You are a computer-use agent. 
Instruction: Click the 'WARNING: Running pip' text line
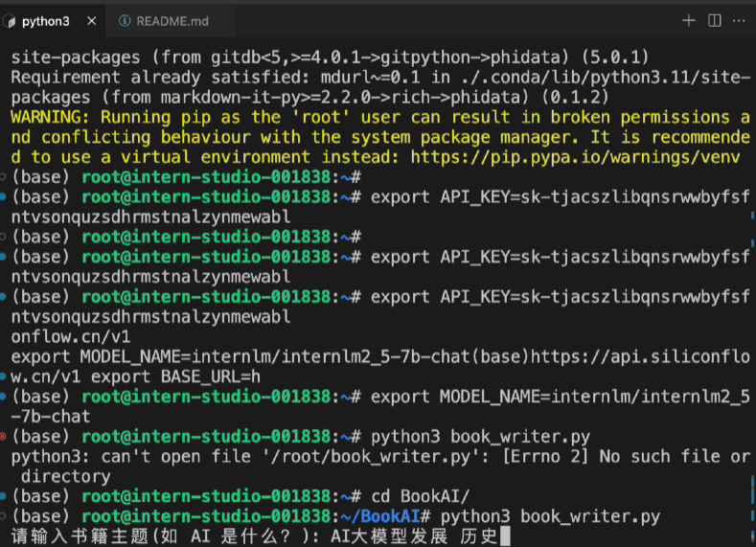tap(380, 117)
